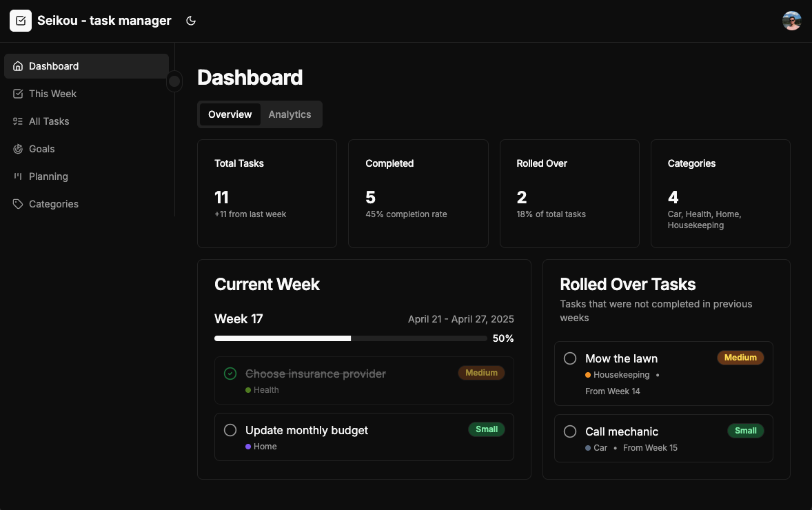
Task: Click the green Health category dot
Action: [248, 390]
